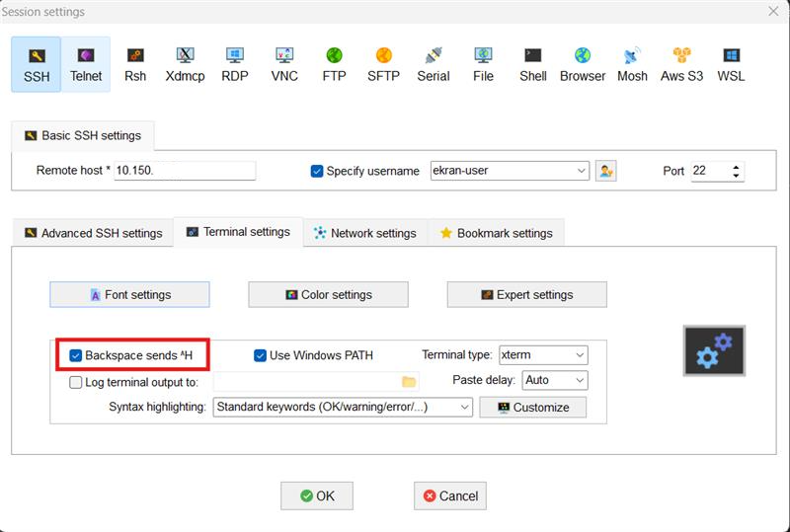Switch to Advanced SSH settings tab
The width and height of the screenshot is (790, 532).
point(93,233)
